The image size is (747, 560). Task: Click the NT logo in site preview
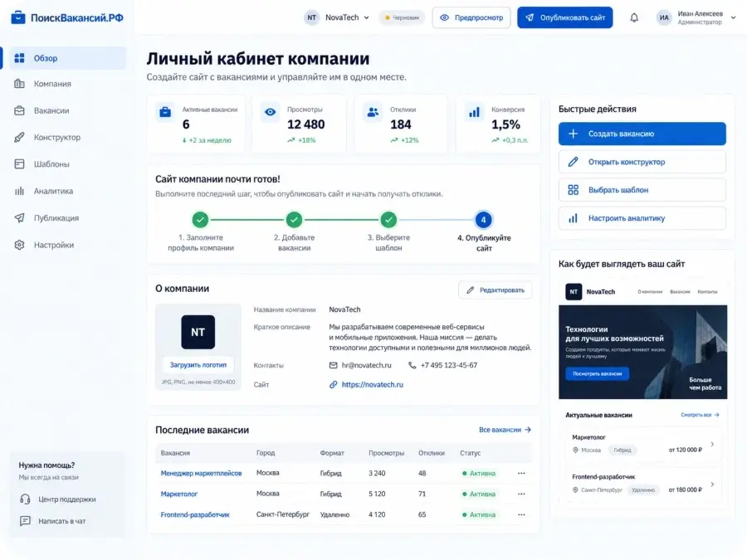[574, 291]
